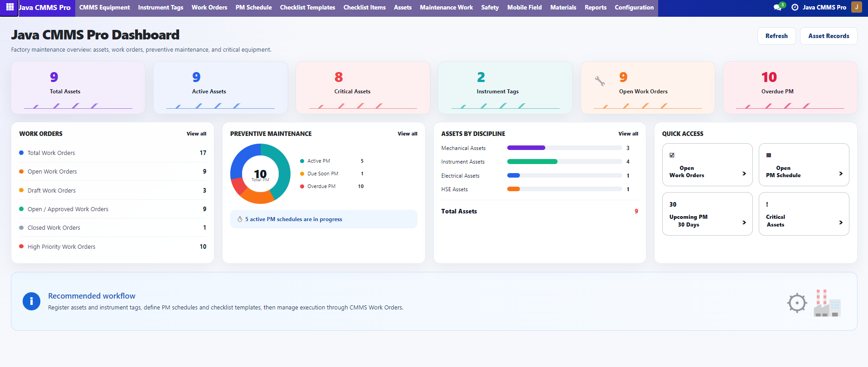The height and width of the screenshot is (367, 868).
Task: Click the Java CMMS Pro app title
Action: [44, 8]
